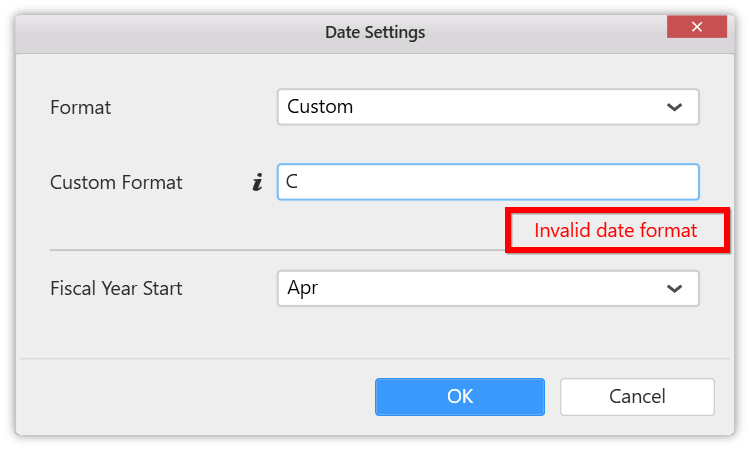
Task: Click the "Fiscal Year Start" label
Action: (116, 289)
